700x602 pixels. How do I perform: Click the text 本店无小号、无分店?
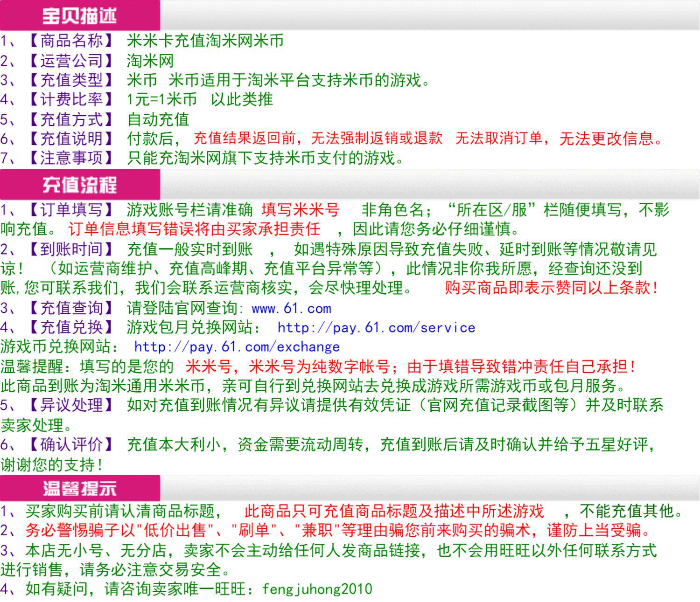click(96, 550)
